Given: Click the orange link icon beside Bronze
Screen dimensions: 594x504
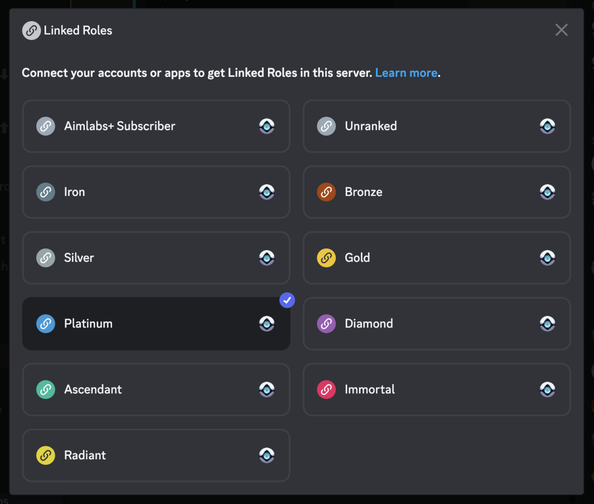Looking at the screenshot, I should click(x=326, y=192).
